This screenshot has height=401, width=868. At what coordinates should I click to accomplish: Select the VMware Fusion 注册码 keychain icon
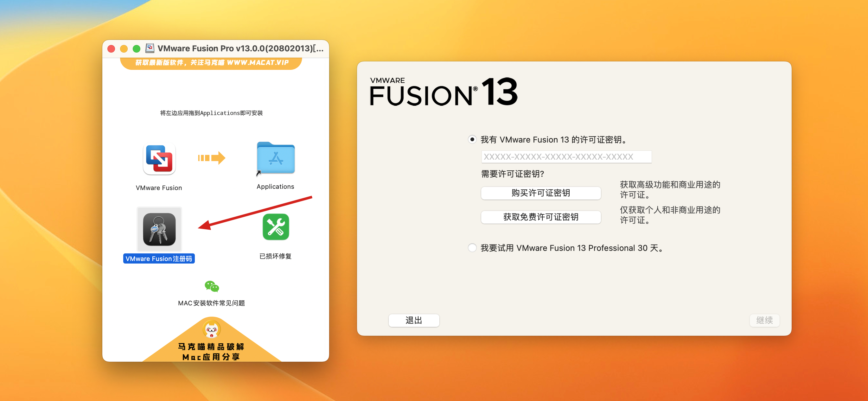point(159,229)
